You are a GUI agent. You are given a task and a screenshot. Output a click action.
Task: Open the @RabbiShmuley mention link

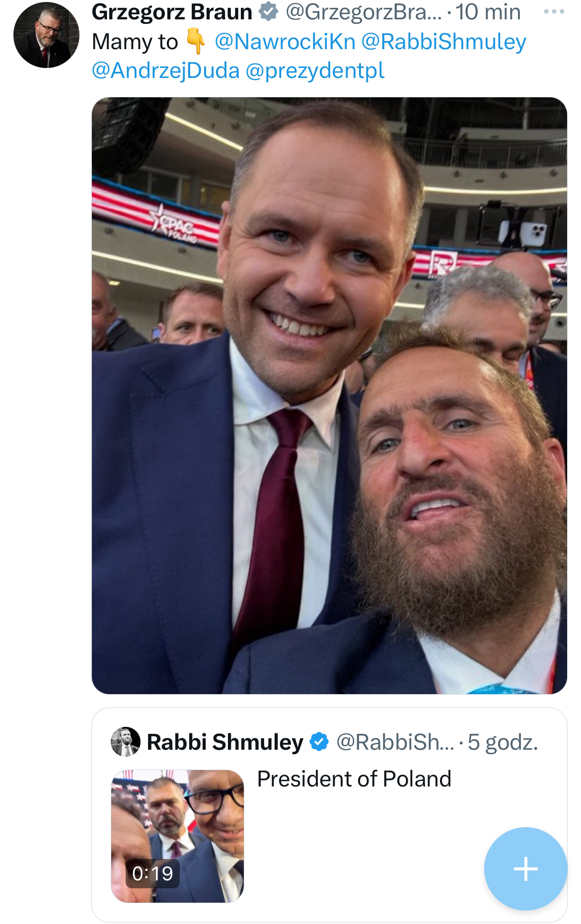pyautogui.click(x=443, y=42)
